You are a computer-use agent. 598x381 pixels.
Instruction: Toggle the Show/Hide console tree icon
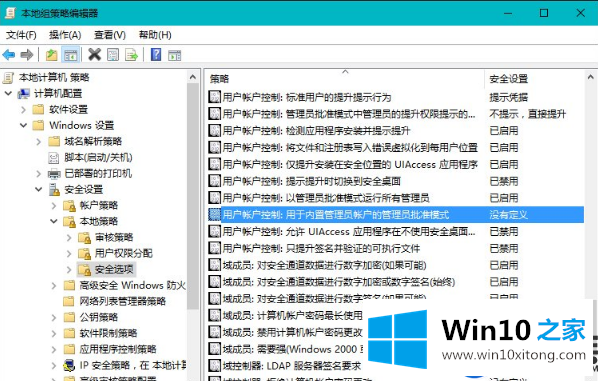(x=71, y=55)
